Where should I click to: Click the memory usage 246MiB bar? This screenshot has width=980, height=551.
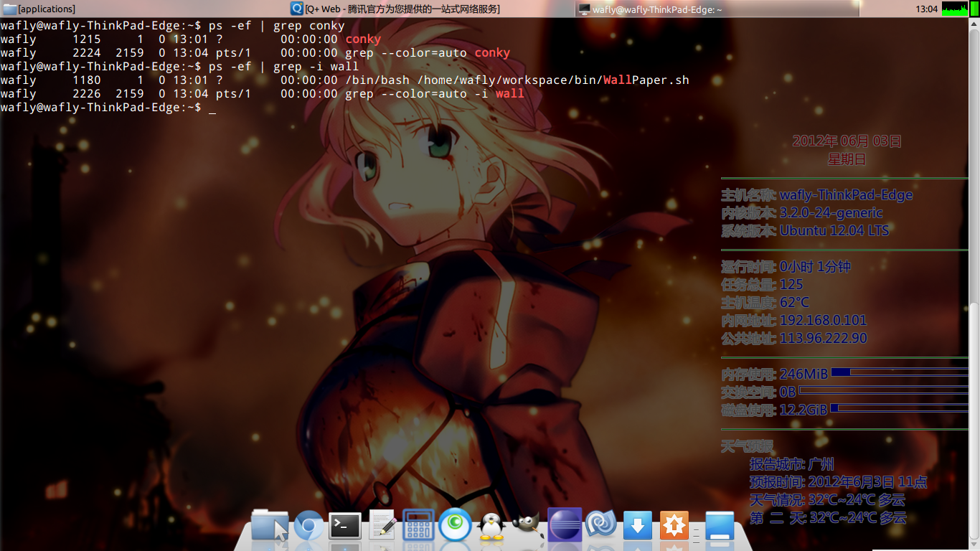click(x=900, y=372)
